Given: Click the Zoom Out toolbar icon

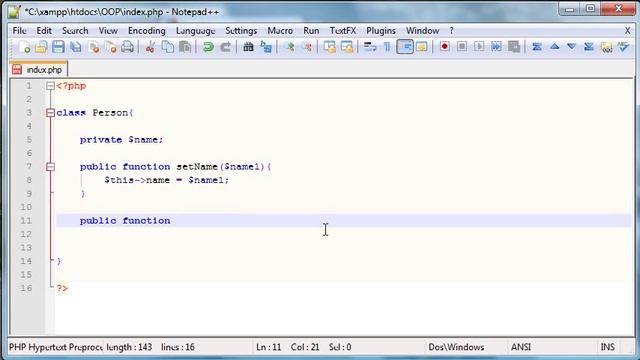Looking at the screenshot, I should [x=307, y=47].
